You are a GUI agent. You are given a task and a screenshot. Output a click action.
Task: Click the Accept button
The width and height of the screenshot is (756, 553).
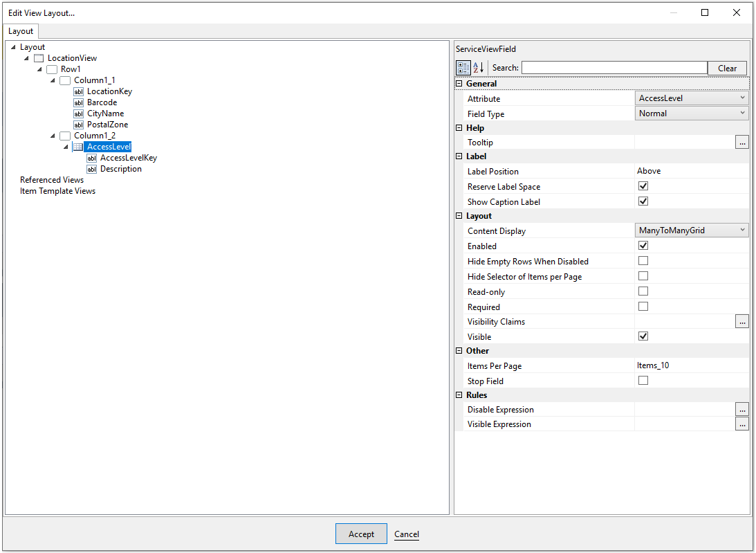point(361,534)
